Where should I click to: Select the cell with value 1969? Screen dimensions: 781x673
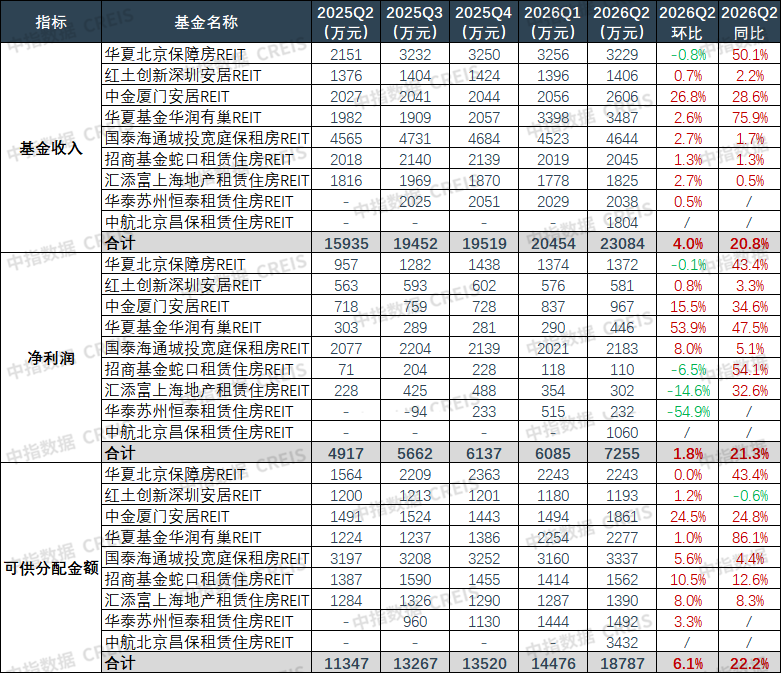pyautogui.click(x=414, y=180)
